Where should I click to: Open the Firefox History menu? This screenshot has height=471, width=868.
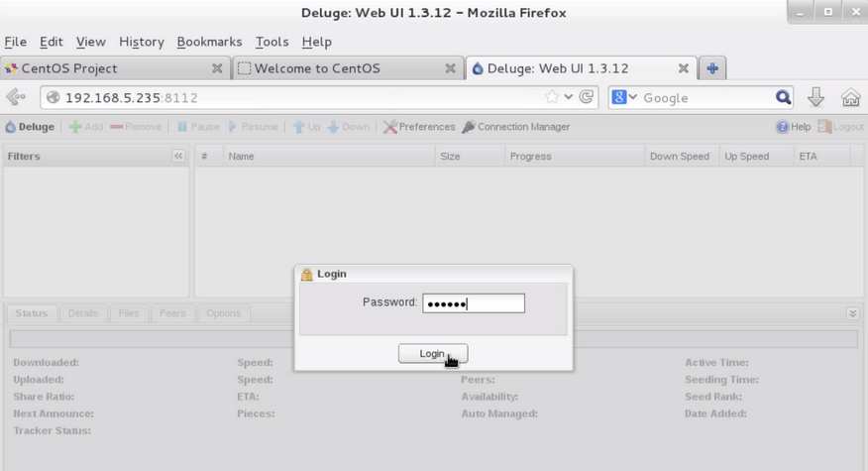click(x=142, y=42)
